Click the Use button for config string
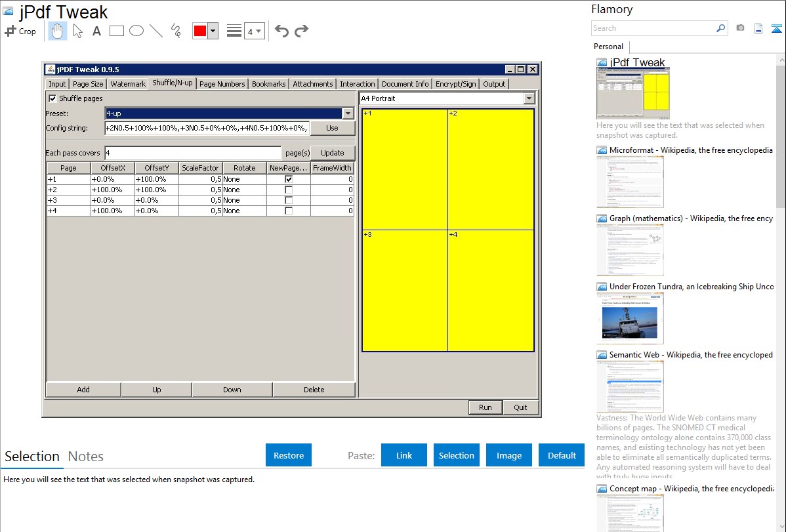Viewport: 786px width, 532px height. tap(333, 128)
